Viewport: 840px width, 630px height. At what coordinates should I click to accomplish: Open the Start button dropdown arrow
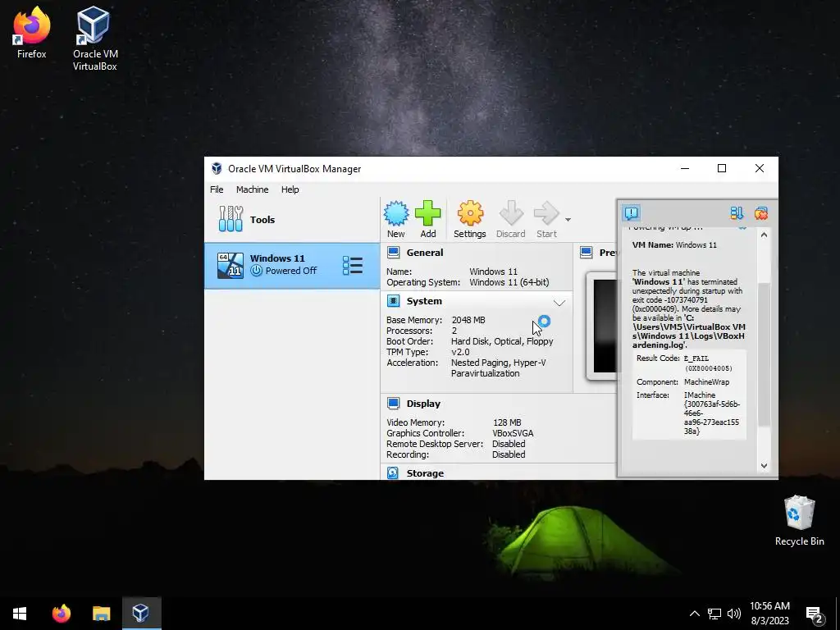(568, 220)
